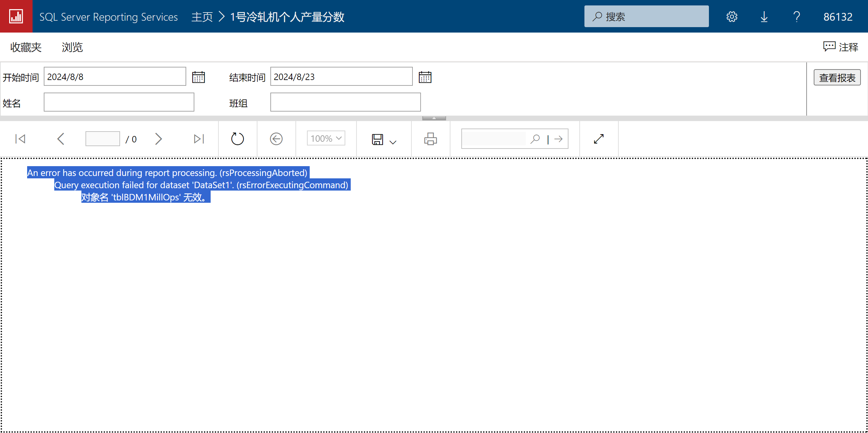Go back to parent report

[x=276, y=139]
